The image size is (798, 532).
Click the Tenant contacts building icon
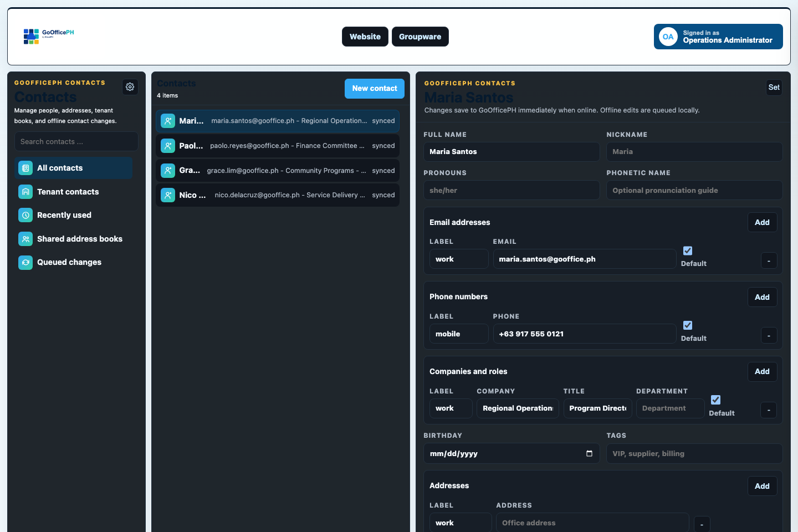click(x=25, y=192)
